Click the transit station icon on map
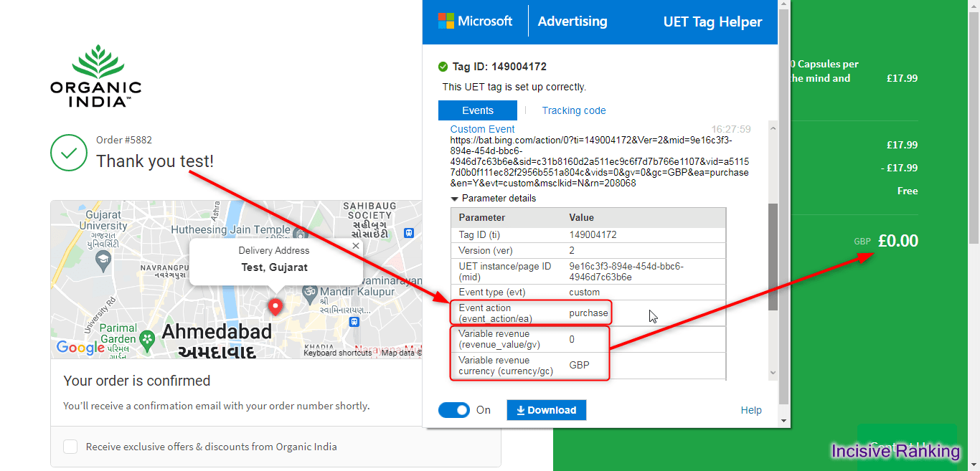The height and width of the screenshot is (471, 980). coord(409,233)
